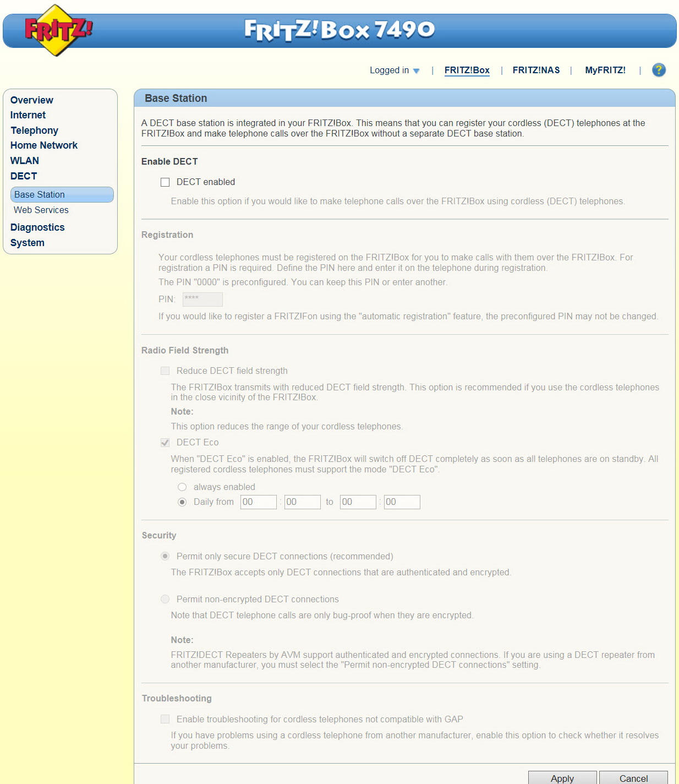Enable troubleshooting for non-GAP telephones checkbox
The image size is (679, 784).
click(x=165, y=719)
